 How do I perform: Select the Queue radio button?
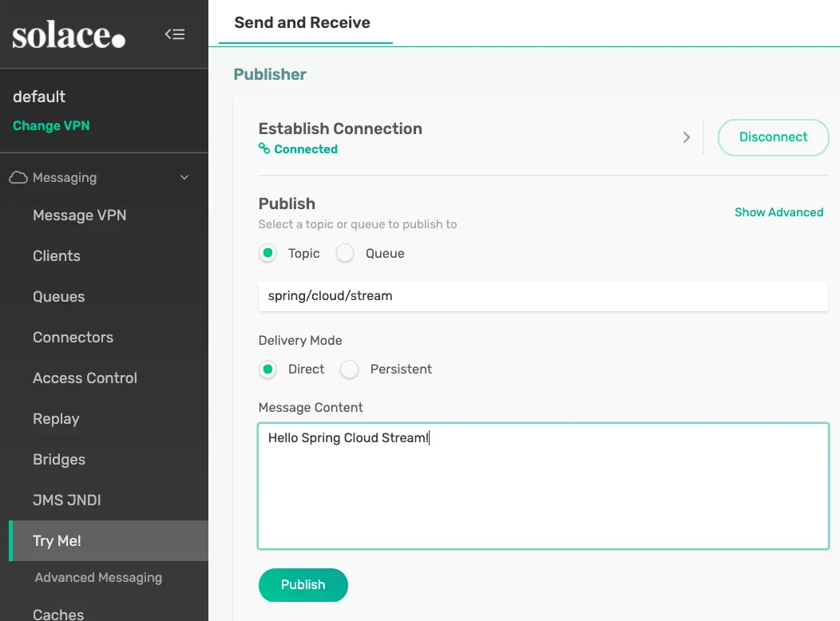345,253
